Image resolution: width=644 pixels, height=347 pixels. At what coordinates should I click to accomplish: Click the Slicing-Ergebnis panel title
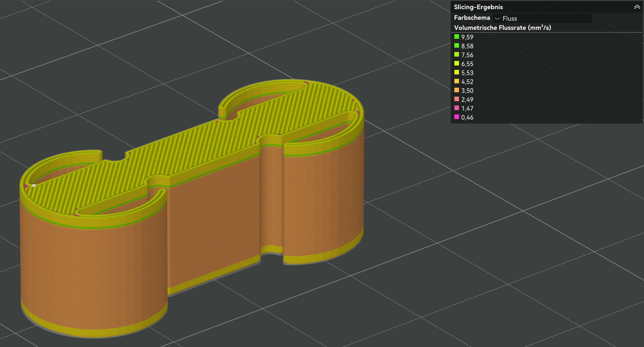[x=478, y=7]
